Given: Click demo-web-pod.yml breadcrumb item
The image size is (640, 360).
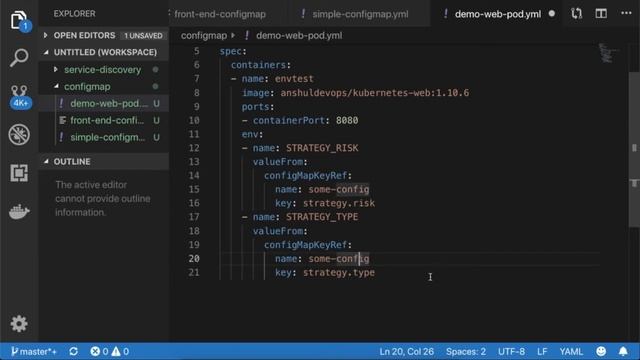Looking at the screenshot, I should [299, 36].
